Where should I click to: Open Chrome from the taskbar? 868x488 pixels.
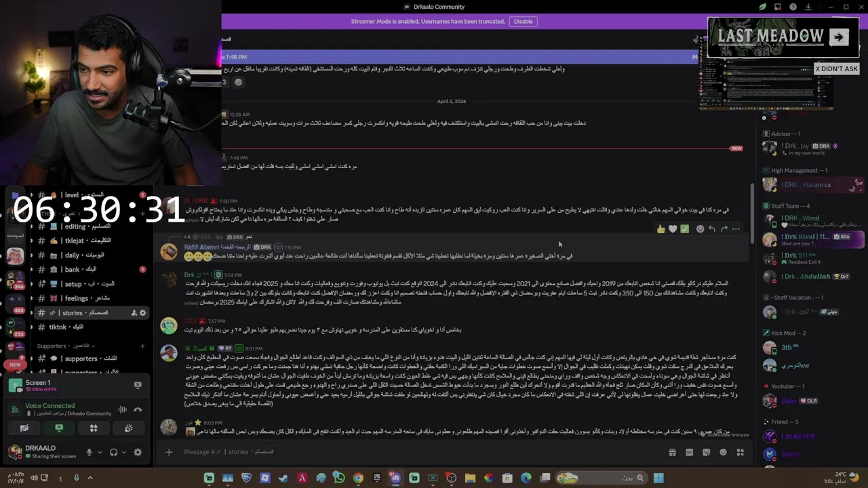coord(358,478)
